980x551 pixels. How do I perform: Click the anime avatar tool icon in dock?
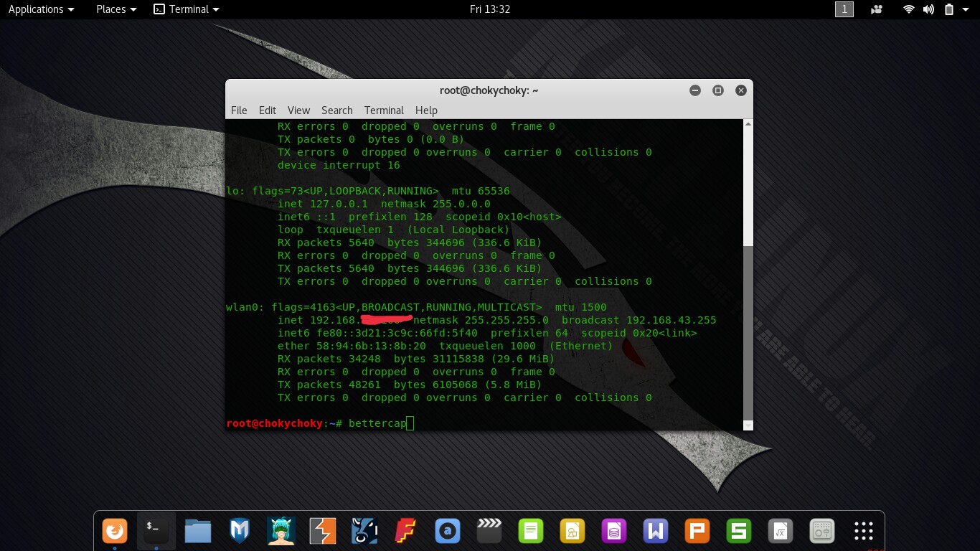[281, 531]
